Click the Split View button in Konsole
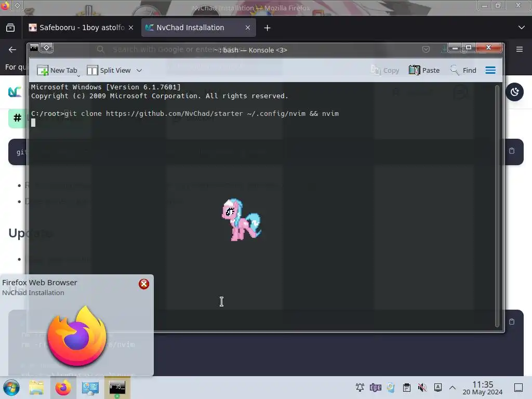The image size is (532, 399). point(109,70)
